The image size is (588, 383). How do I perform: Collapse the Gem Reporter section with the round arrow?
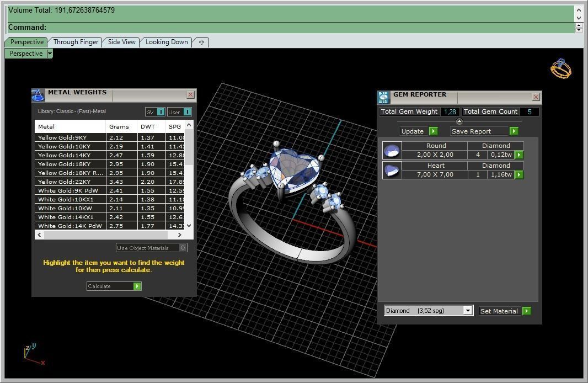click(459, 121)
